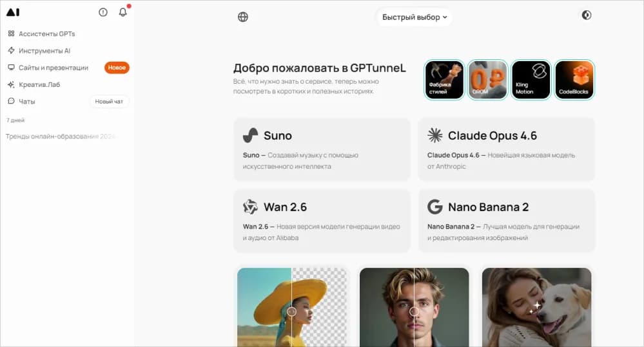Image resolution: width=644 pixels, height=347 pixels.
Task: Open Ассистенты GPTs in sidebar
Action: pyautogui.click(x=41, y=33)
